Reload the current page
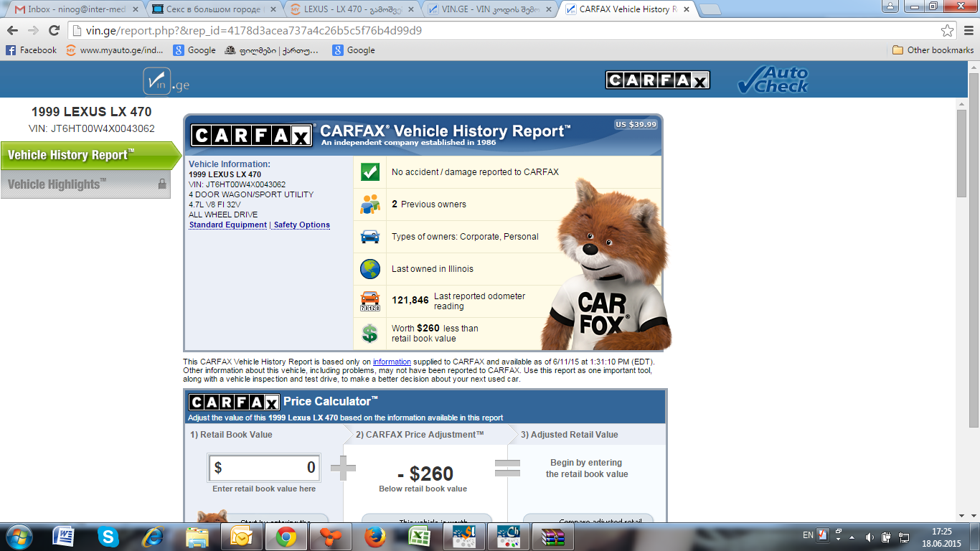 click(x=54, y=31)
